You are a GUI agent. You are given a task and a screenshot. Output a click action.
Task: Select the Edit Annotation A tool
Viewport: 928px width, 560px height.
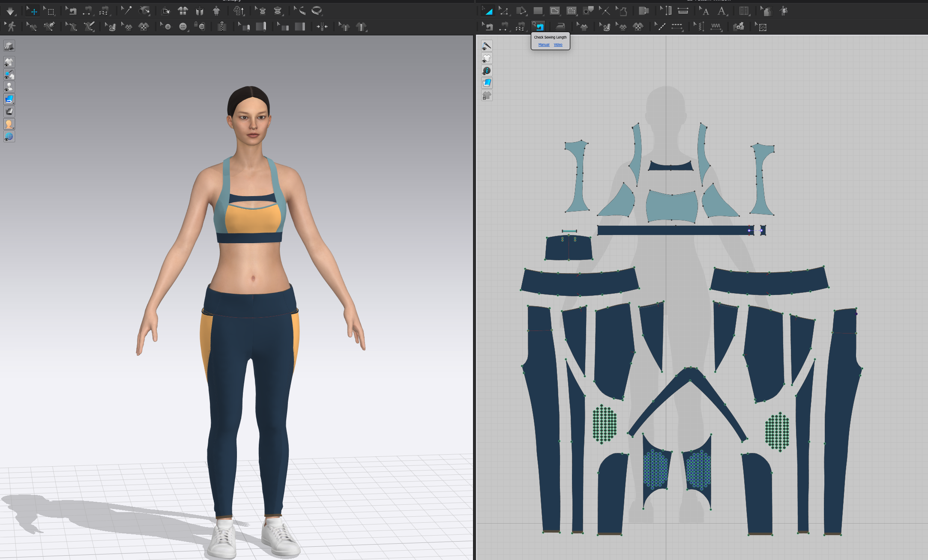704,11
